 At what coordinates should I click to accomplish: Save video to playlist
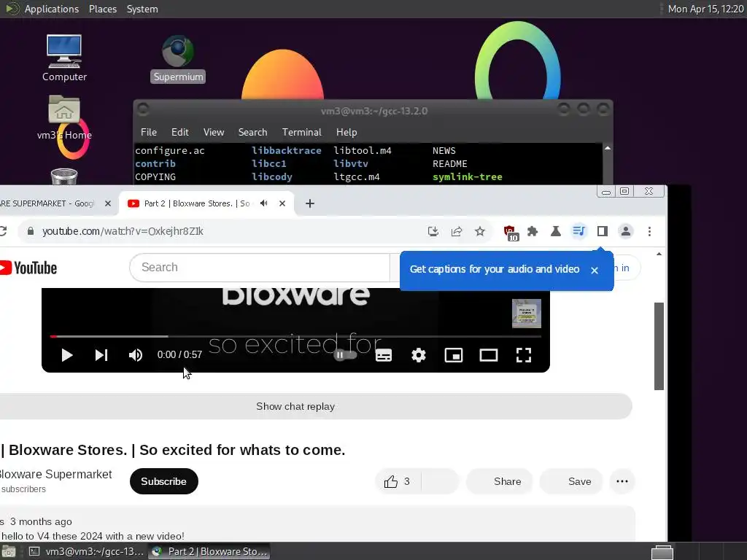pos(571,481)
